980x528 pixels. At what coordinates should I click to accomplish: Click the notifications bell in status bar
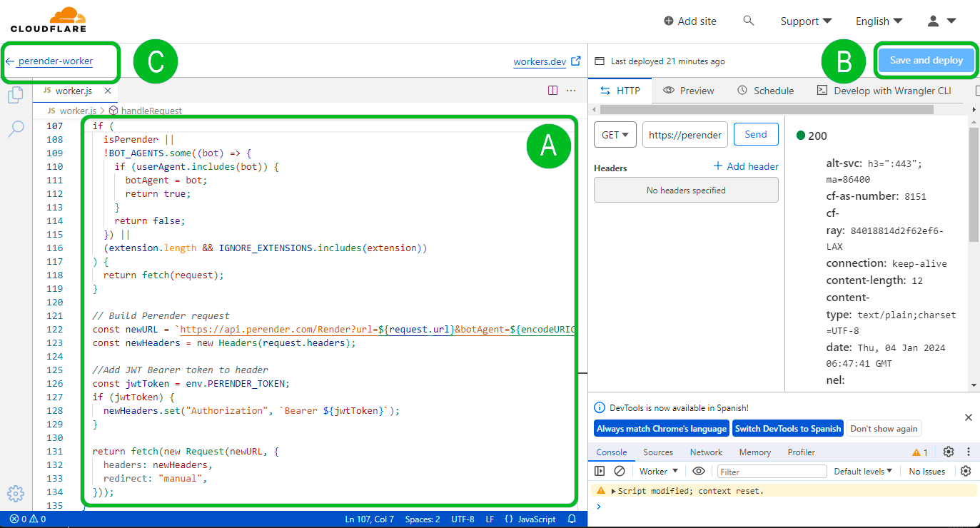tap(572, 519)
